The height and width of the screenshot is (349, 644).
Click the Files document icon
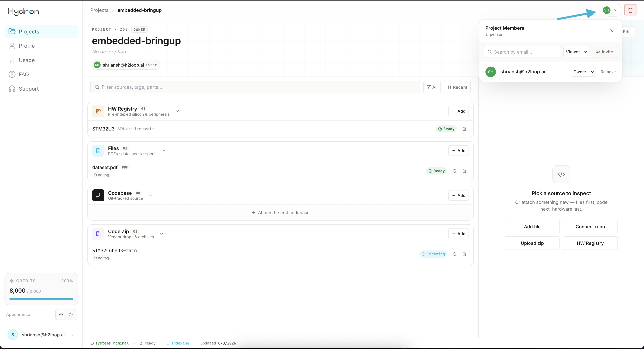pos(98,151)
